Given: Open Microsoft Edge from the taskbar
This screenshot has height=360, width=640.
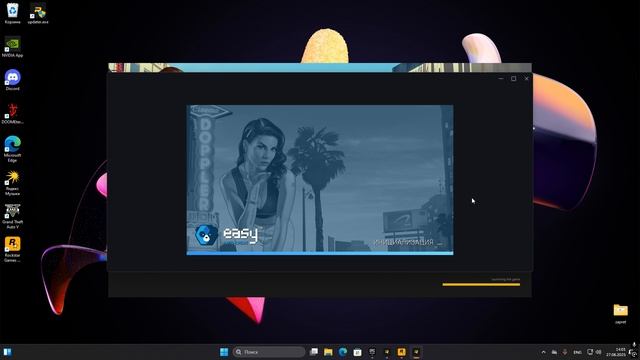Looking at the screenshot, I should (343, 352).
